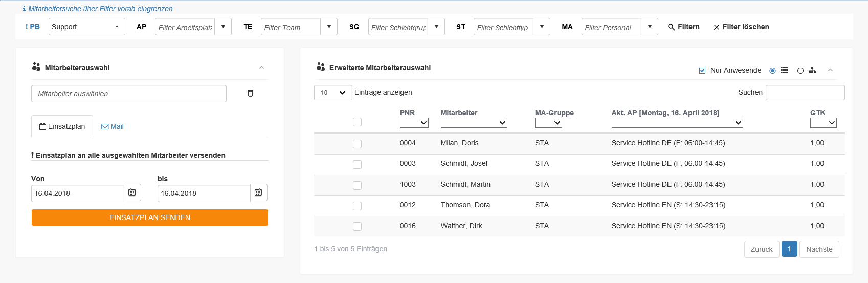Click the Von date field 16.04.2018

tap(78, 193)
